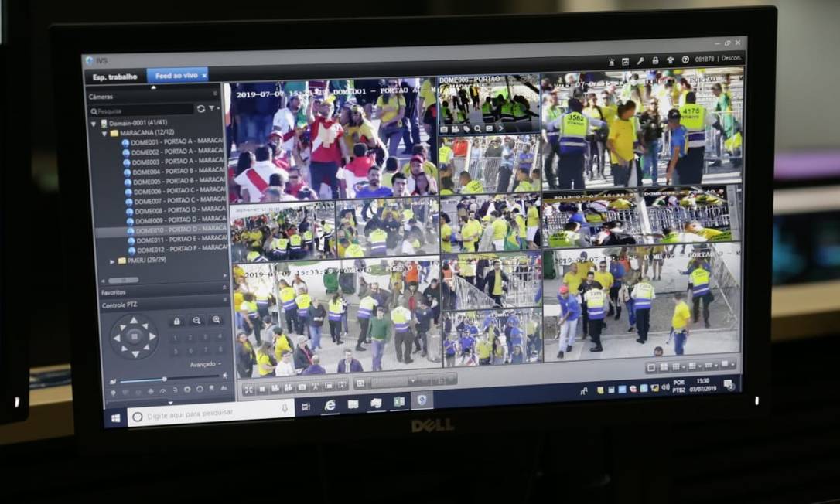Expand the PMERJ folder
Screen dimensions: 840x504
click(112, 261)
